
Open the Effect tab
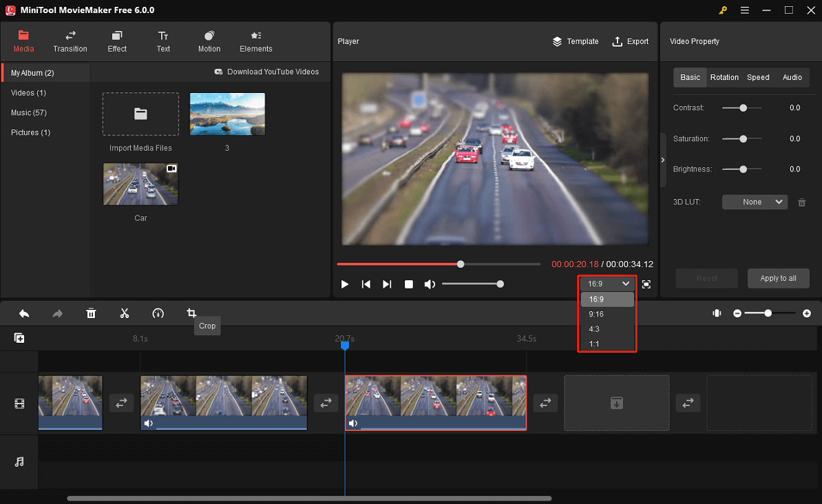pyautogui.click(x=117, y=41)
